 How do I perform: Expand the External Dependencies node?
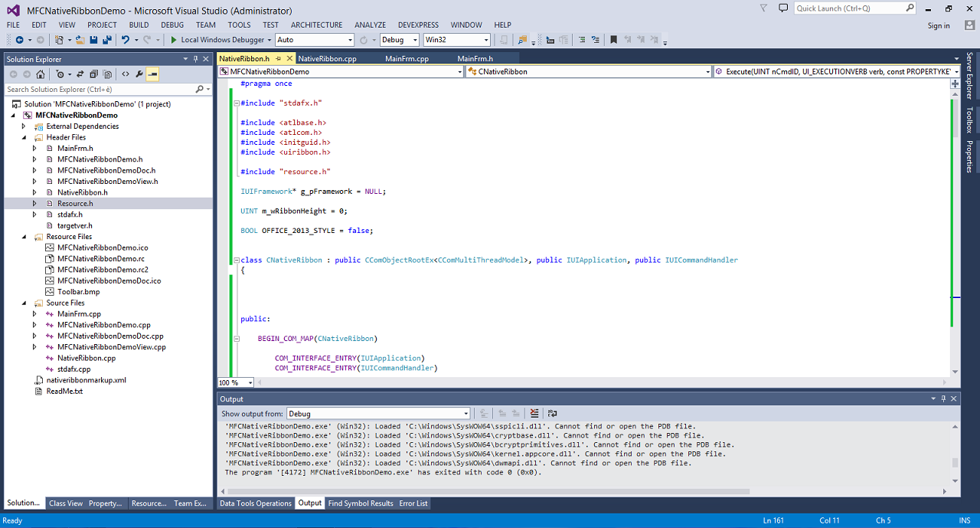[x=24, y=126]
